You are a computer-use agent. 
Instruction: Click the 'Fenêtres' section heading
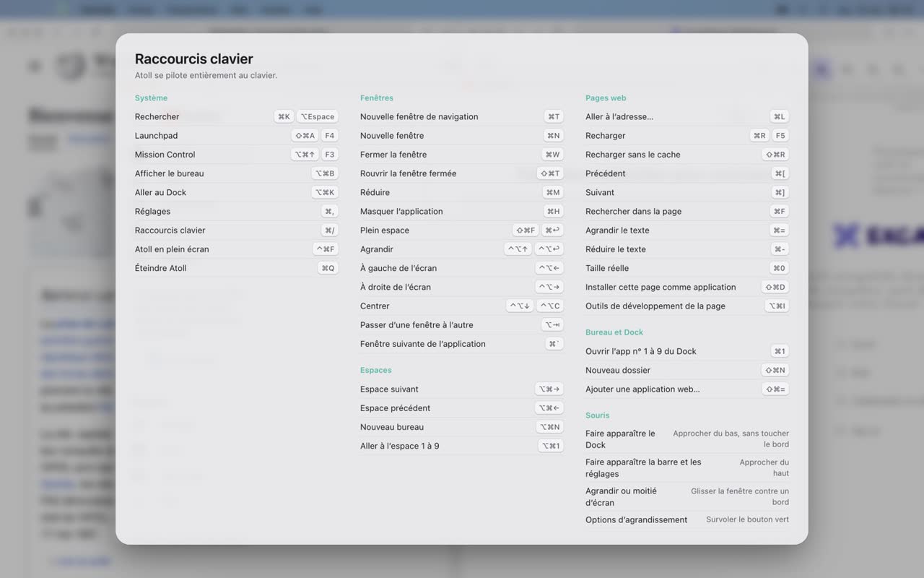point(377,98)
